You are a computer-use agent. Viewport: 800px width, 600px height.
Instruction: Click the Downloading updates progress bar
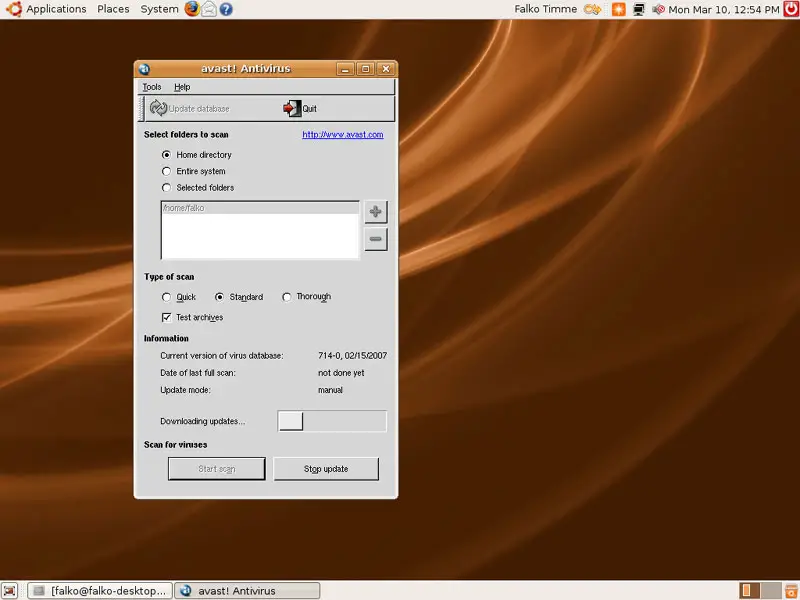click(x=332, y=421)
